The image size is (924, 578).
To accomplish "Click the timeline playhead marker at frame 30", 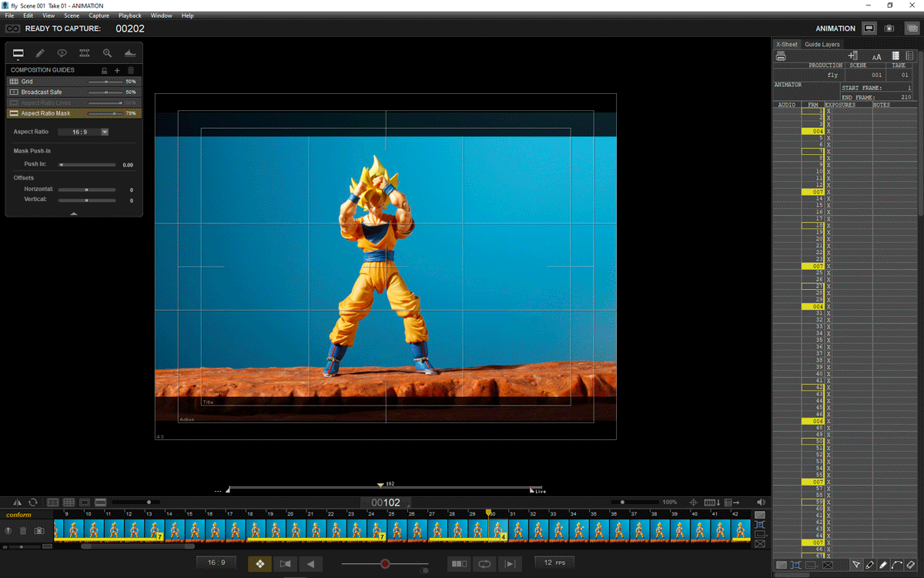I will click(x=488, y=512).
